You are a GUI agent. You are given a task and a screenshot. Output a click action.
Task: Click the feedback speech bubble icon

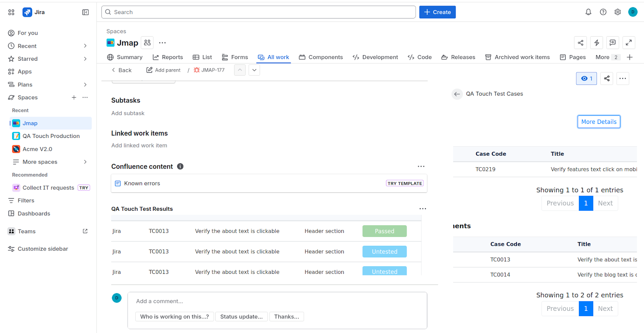click(x=613, y=43)
